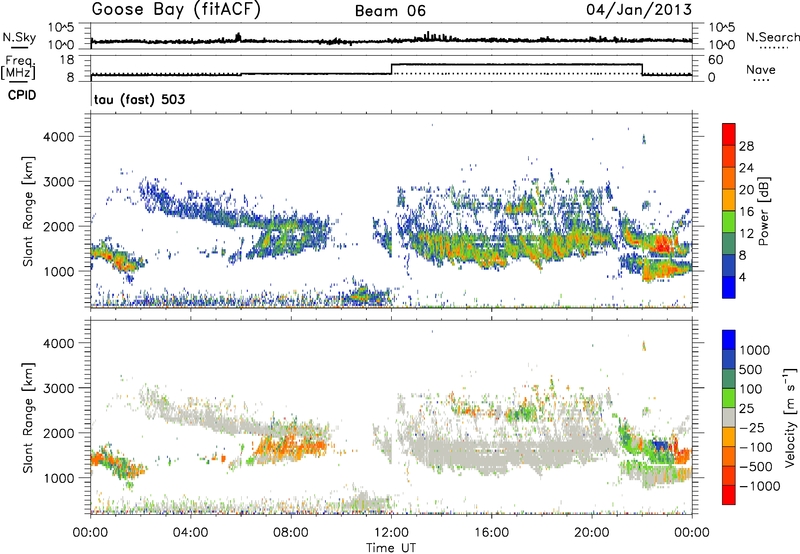Click the "Goose Bay (fitACF)" plot title

[176, 9]
